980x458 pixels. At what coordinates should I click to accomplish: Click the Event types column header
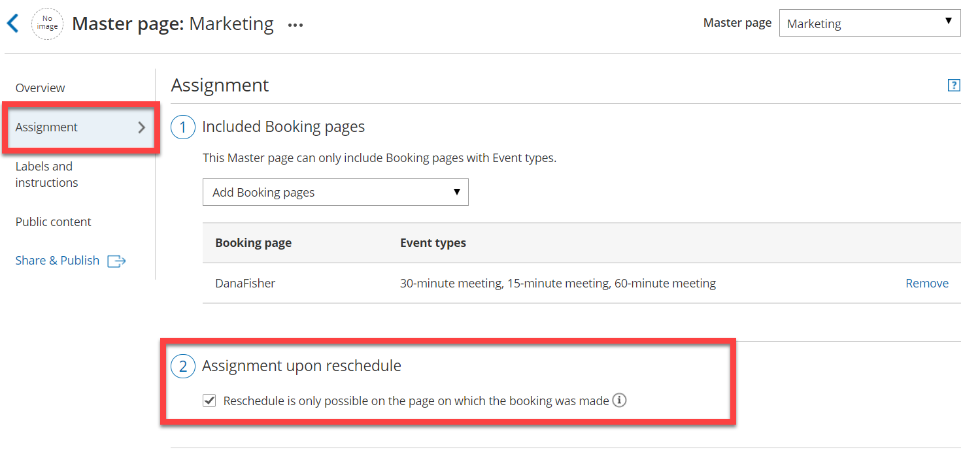coord(433,243)
